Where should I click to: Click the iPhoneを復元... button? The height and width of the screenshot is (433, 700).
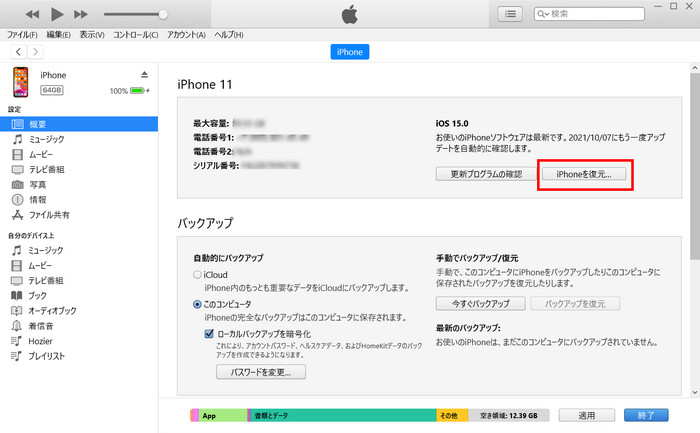point(584,174)
